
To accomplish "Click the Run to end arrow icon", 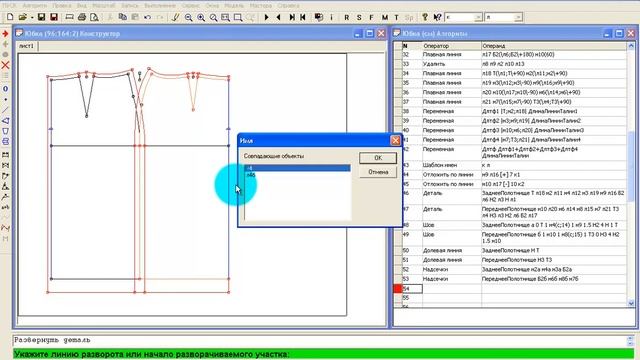I will click(x=292, y=17).
